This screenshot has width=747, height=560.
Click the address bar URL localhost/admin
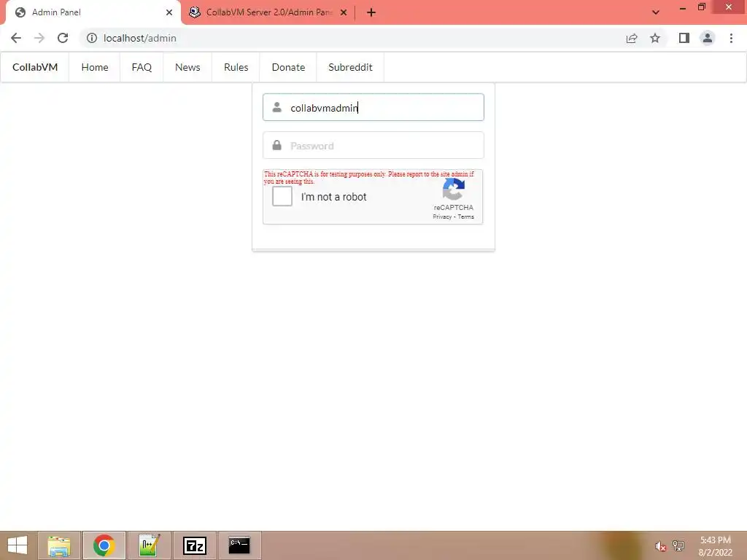pyautogui.click(x=139, y=38)
